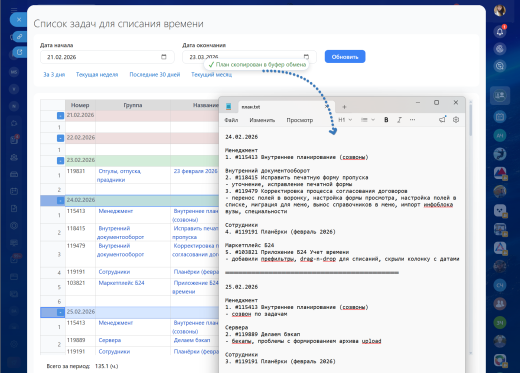Open the page in a new window
The image size is (520, 373).
20,52
